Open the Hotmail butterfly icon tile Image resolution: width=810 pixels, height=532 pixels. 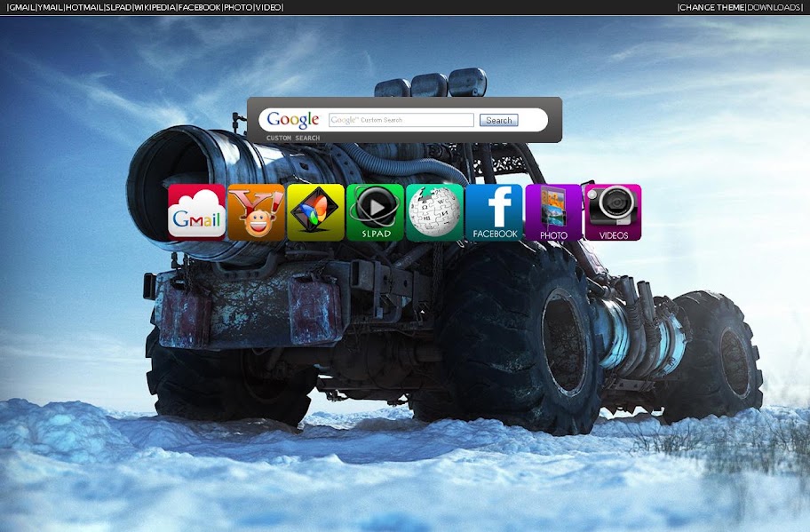pyautogui.click(x=315, y=212)
